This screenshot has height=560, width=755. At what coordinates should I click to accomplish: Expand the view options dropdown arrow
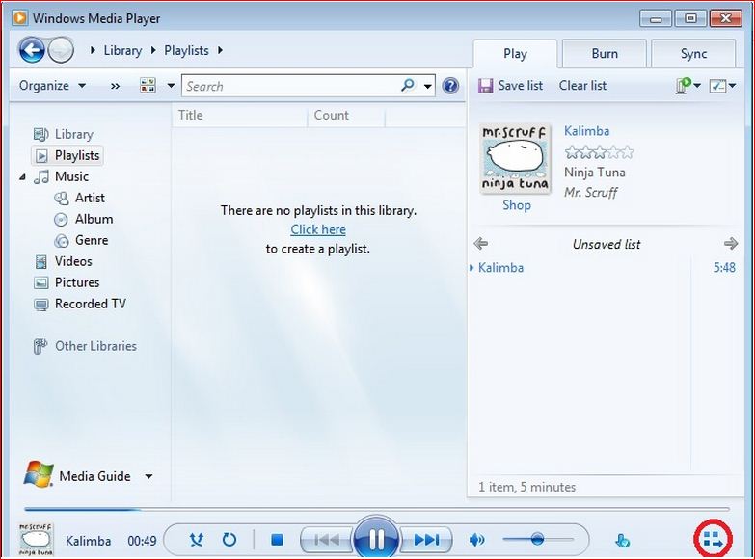[171, 86]
